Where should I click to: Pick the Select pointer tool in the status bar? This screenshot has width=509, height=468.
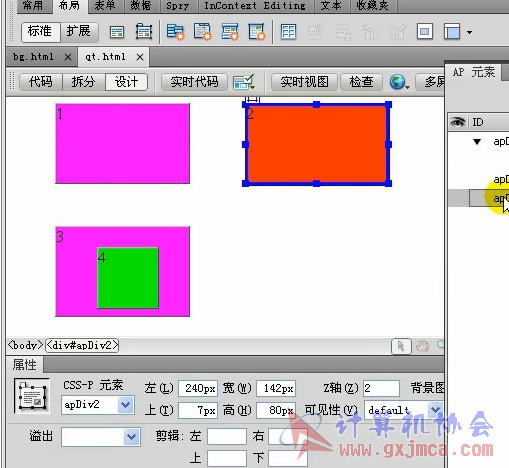pyautogui.click(x=401, y=346)
